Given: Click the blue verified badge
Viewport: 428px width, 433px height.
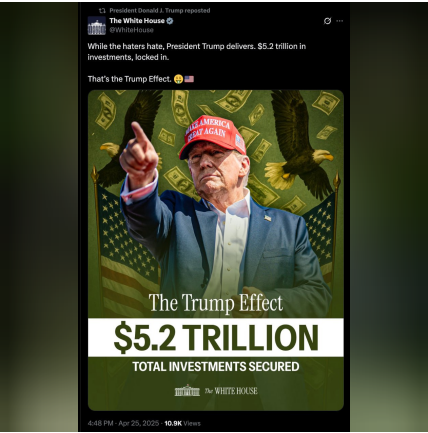Looking at the screenshot, I should click(x=170, y=21).
